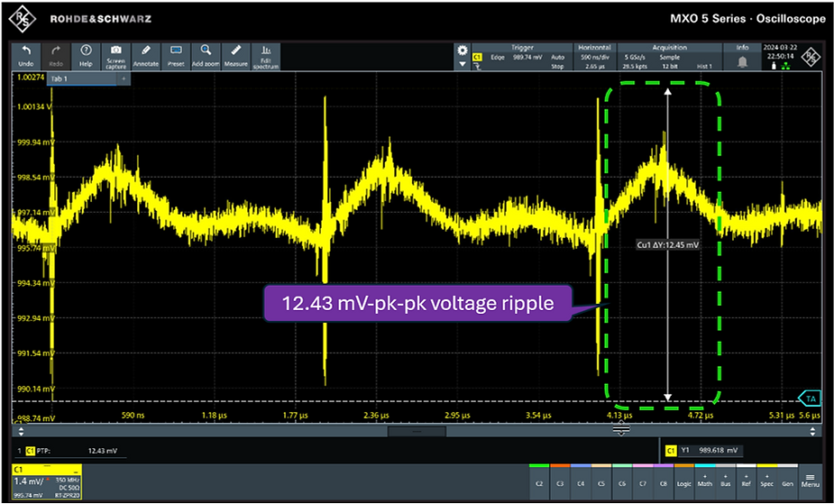Toggle the Logic channel button
The image size is (834, 504).
[684, 481]
